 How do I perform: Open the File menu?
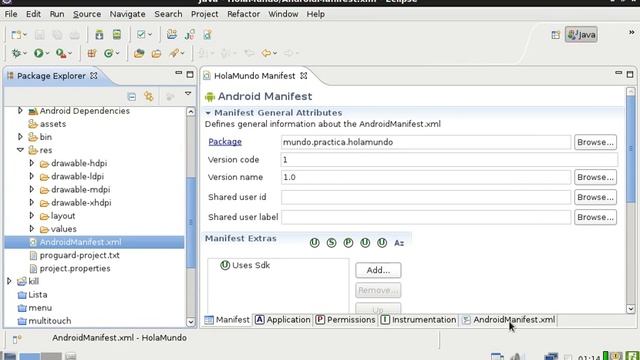11,14
